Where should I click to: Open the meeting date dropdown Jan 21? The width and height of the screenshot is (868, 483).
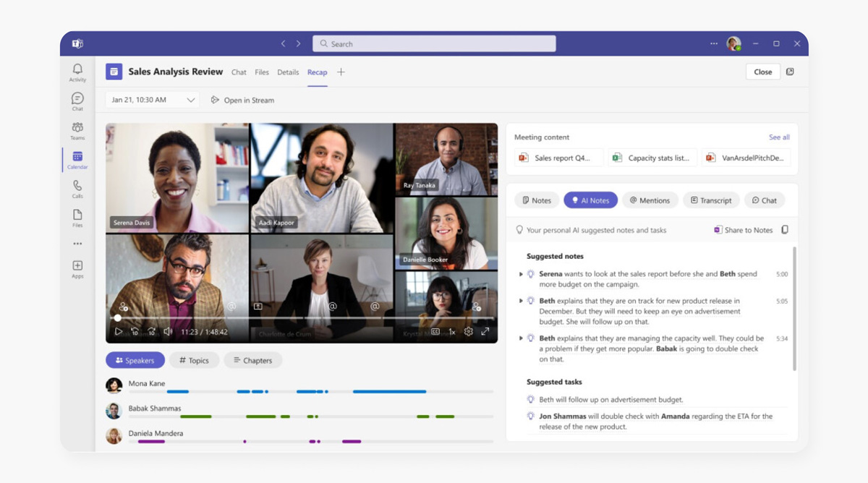coord(153,100)
